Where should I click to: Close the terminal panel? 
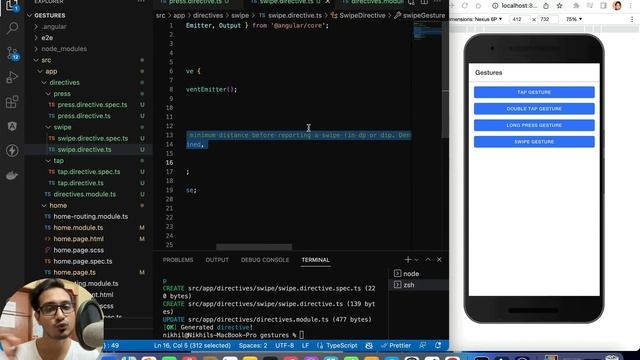439,260
